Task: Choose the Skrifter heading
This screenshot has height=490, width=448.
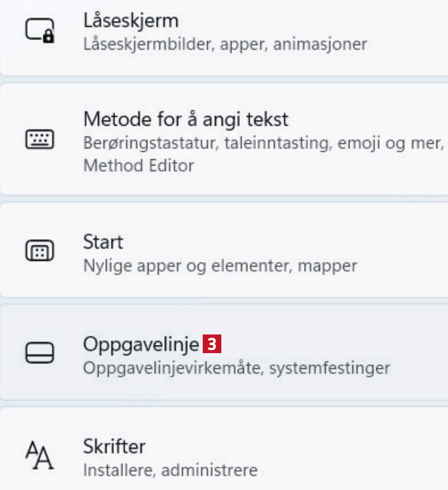Action: pyautogui.click(x=114, y=446)
